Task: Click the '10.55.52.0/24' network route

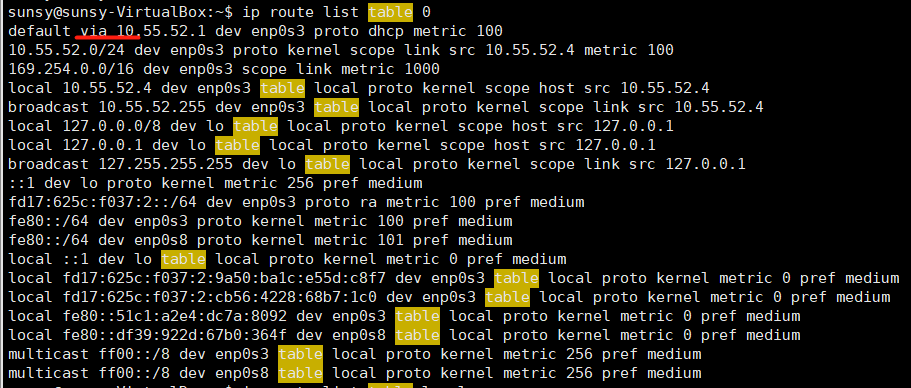Action: pos(67,50)
